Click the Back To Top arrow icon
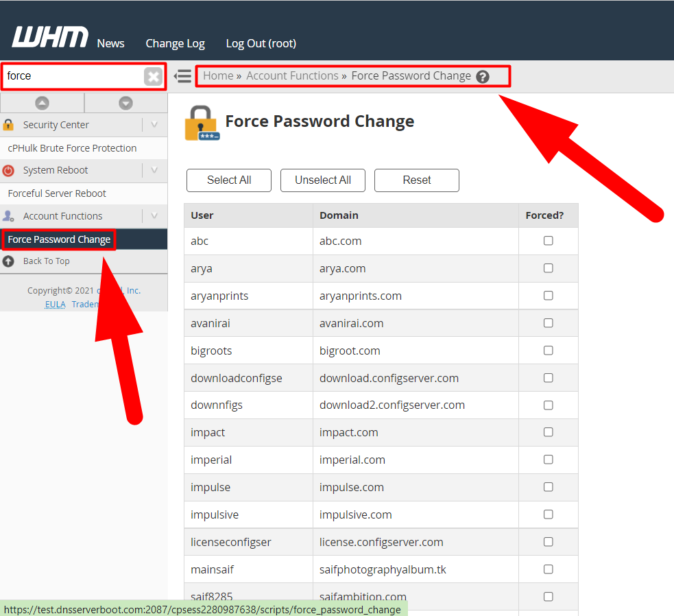Image resolution: width=674 pixels, height=616 pixels. pyautogui.click(x=8, y=261)
